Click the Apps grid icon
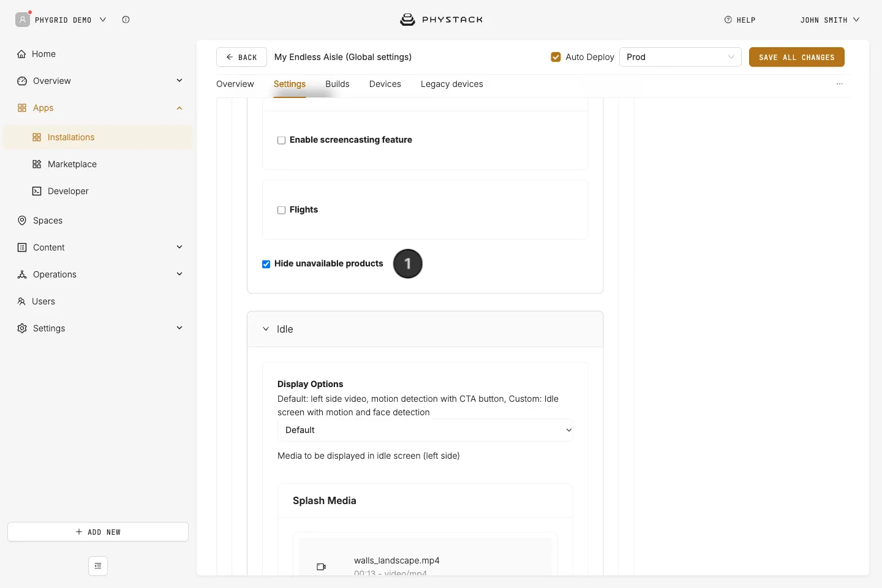 point(22,108)
